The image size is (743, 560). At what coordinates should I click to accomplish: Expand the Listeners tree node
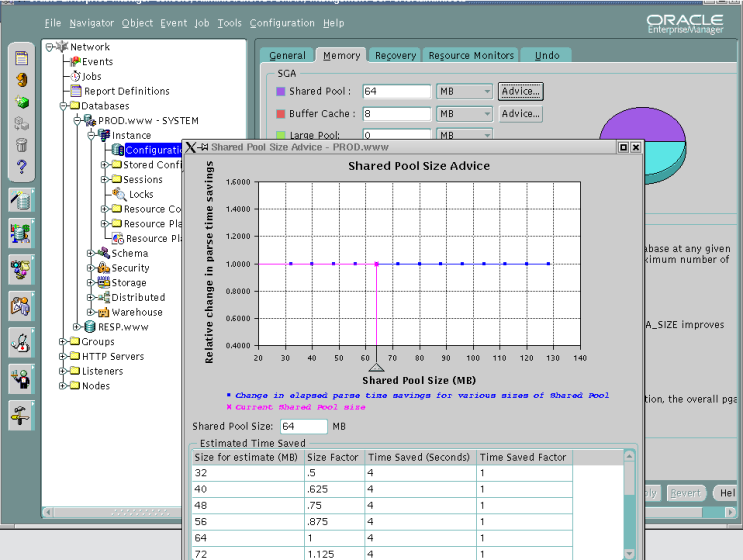point(62,371)
